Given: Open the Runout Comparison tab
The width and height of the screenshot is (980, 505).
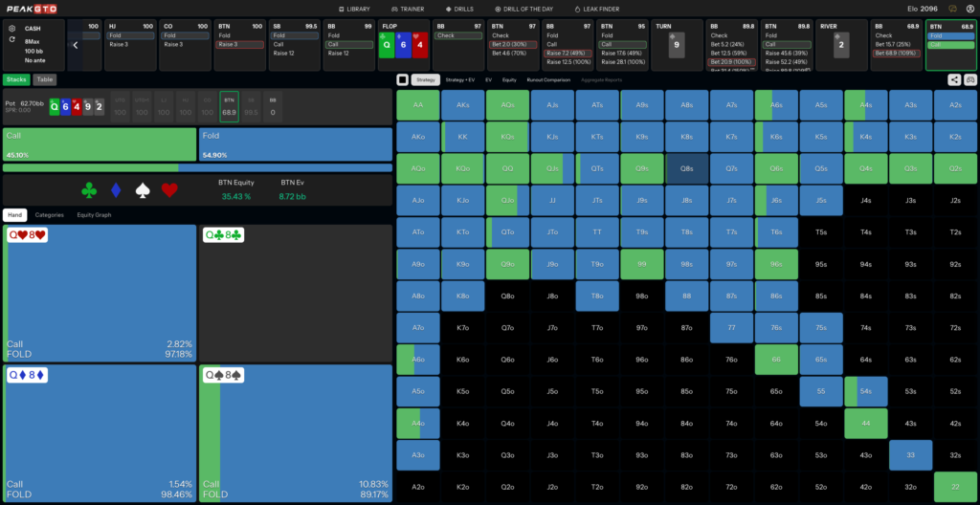Looking at the screenshot, I should pyautogui.click(x=548, y=79).
